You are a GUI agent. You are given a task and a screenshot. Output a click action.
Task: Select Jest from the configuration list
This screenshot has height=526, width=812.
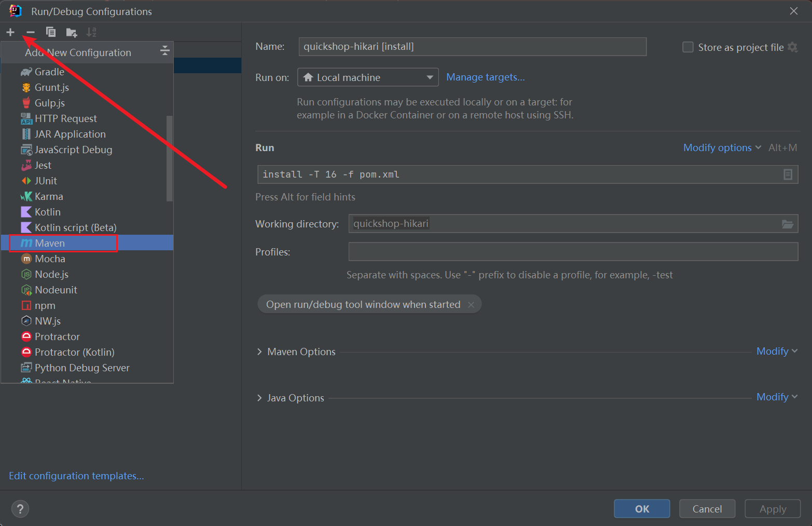click(x=87, y=165)
